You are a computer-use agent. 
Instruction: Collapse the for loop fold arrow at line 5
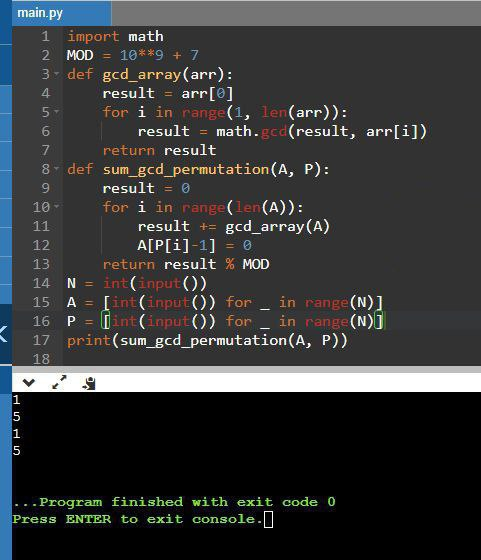point(56,112)
